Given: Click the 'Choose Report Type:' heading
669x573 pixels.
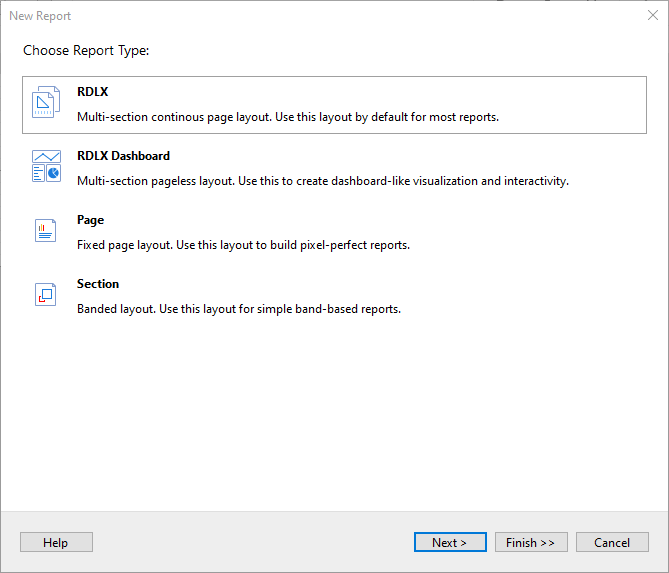Looking at the screenshot, I should point(86,50).
